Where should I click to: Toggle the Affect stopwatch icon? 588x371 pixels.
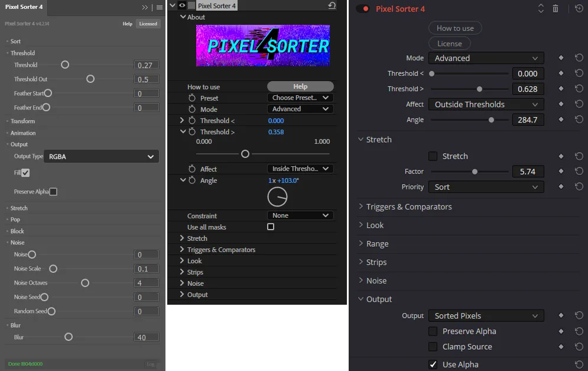coord(192,169)
